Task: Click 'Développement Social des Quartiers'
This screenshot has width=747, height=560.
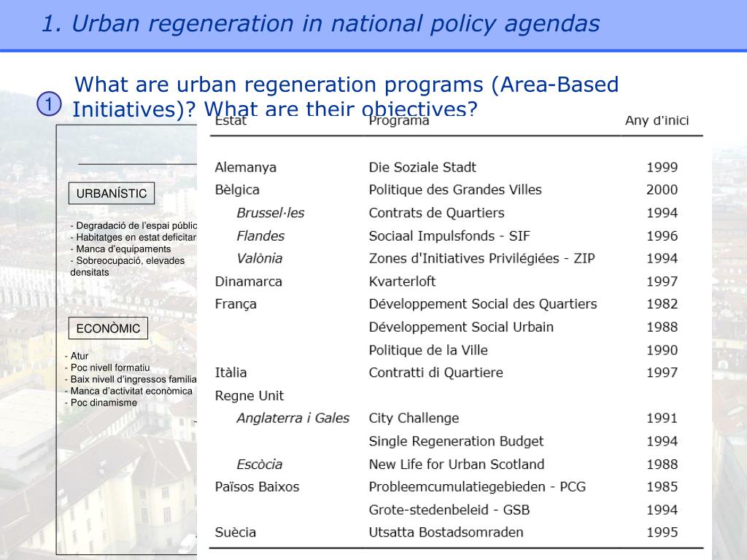Action: (x=483, y=304)
